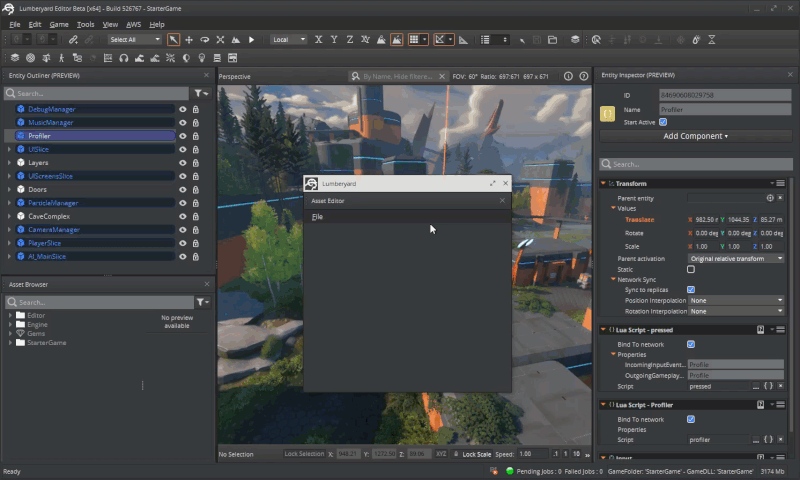Screen dimensions: 800x480
Task: Choose the Rotate tool icon
Action: pos(204,40)
